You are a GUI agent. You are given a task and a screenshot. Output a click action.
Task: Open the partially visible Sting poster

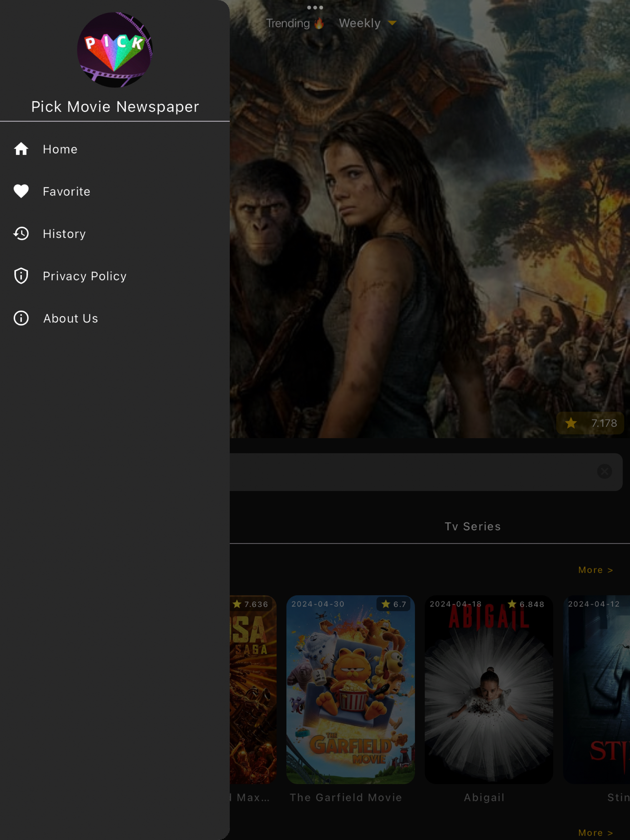(596, 689)
